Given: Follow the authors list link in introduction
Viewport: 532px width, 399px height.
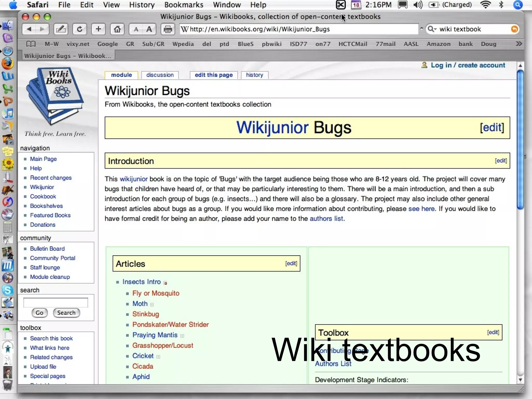Looking at the screenshot, I should [x=326, y=218].
